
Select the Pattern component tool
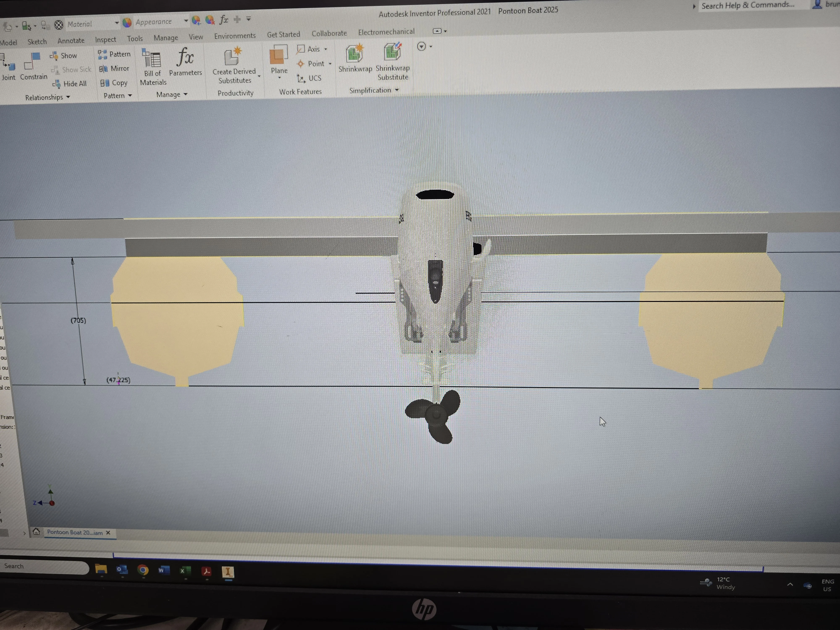point(114,54)
